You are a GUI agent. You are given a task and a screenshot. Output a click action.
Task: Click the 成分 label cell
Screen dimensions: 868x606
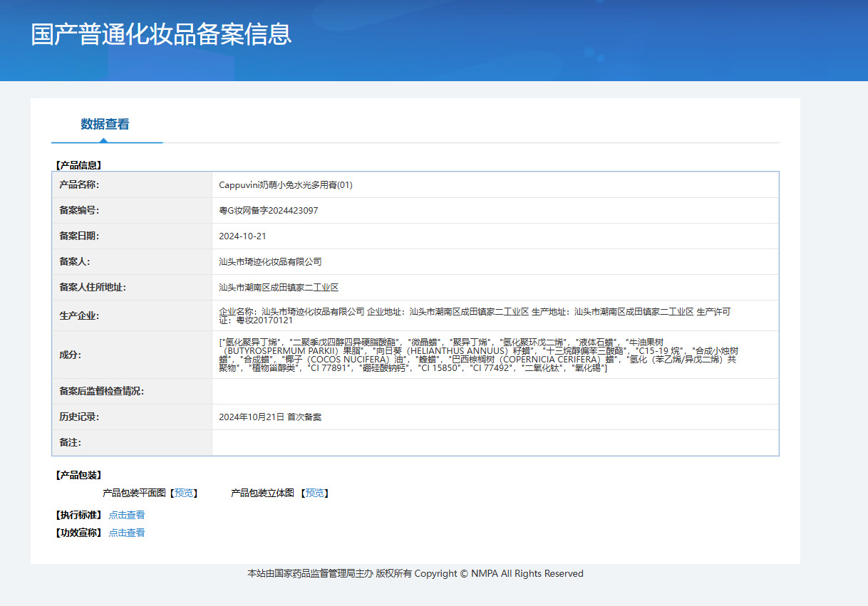132,355
